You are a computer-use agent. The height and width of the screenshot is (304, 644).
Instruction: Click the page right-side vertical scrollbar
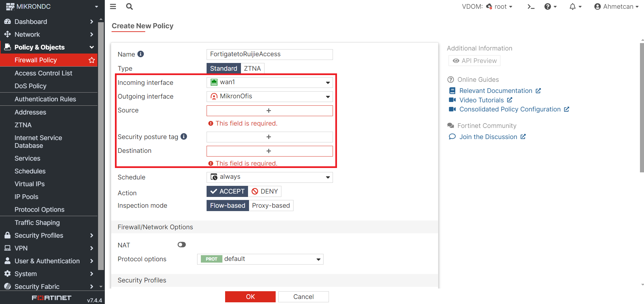click(642, 108)
